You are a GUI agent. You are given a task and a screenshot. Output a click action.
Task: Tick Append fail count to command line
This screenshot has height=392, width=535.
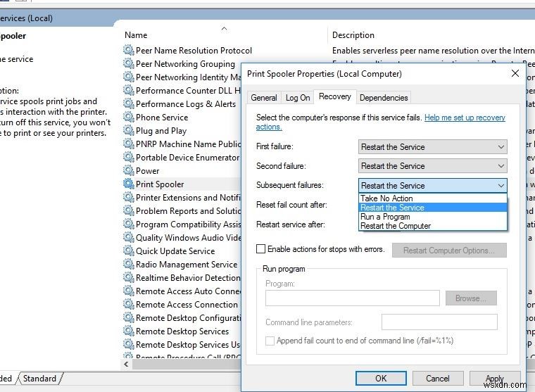pyautogui.click(x=270, y=341)
